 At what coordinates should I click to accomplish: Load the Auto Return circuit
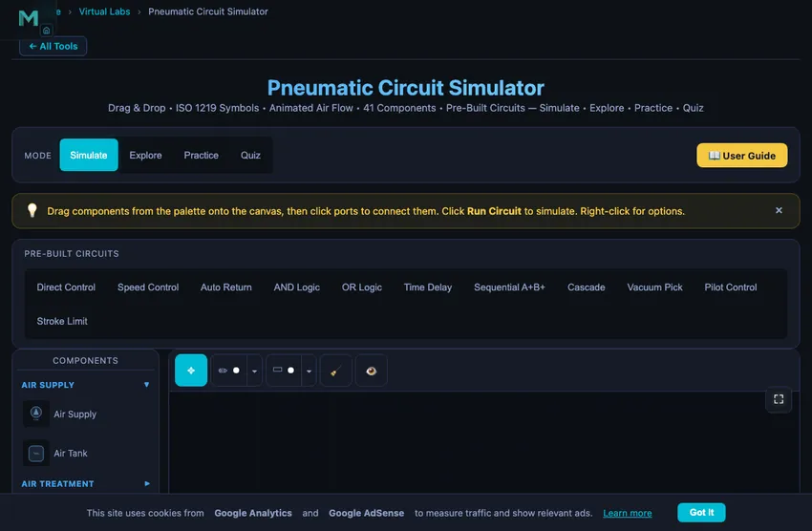[226, 287]
